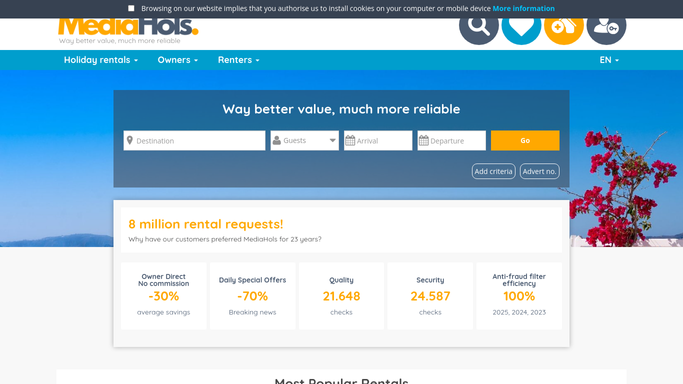Open favorites with the heart icon

pyautogui.click(x=521, y=26)
